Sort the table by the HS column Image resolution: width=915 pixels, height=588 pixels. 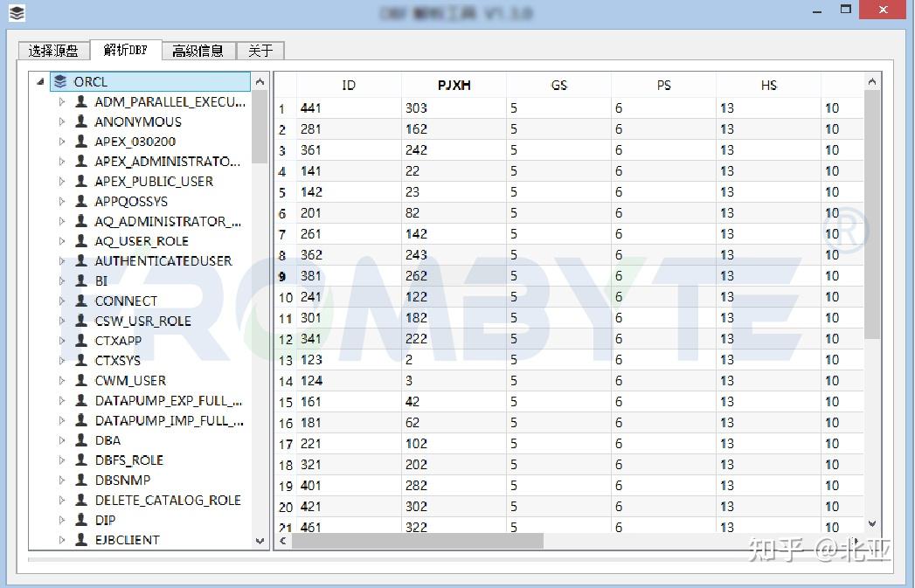[x=766, y=85]
